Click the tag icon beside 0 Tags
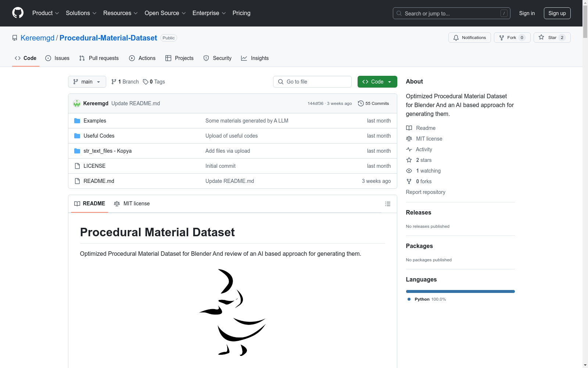588x368 pixels. tap(146, 82)
